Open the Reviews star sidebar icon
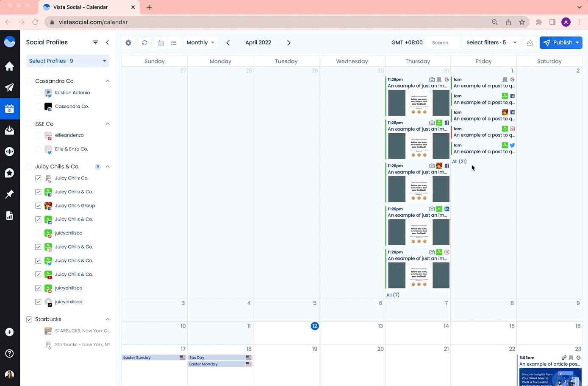The image size is (588, 386). (9, 173)
